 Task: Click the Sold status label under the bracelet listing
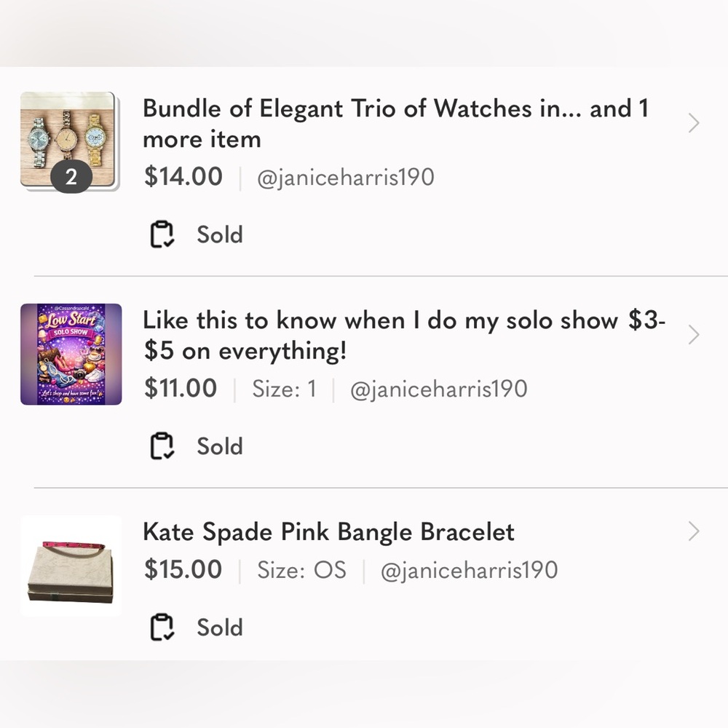(x=219, y=627)
